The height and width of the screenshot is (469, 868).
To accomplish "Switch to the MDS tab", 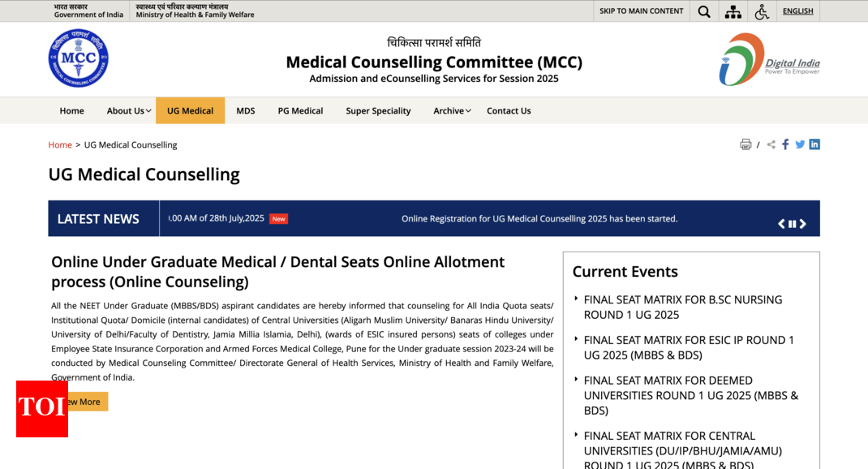I will click(x=245, y=110).
